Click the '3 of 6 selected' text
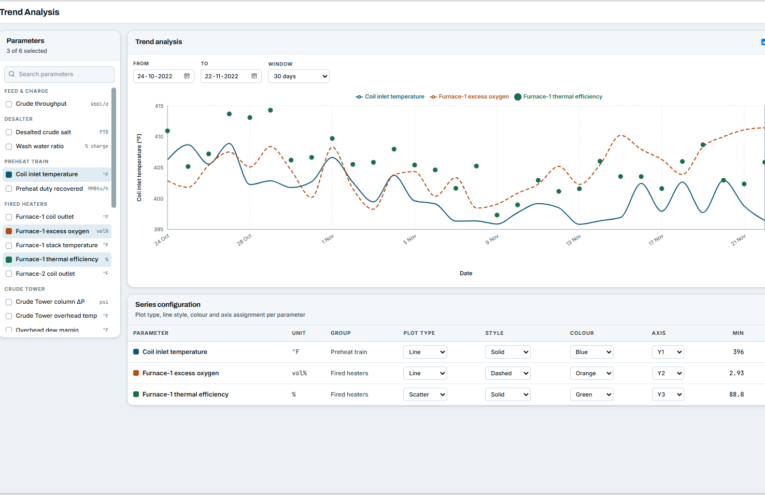This screenshot has width=765, height=495. point(27,51)
